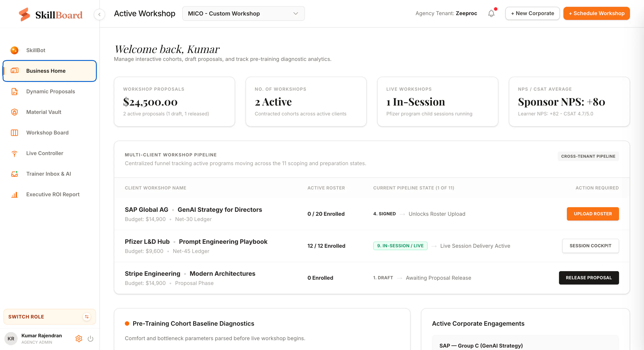Image resolution: width=644 pixels, height=350 pixels.
Task: Open the Live Controller menu item
Action: [50, 153]
